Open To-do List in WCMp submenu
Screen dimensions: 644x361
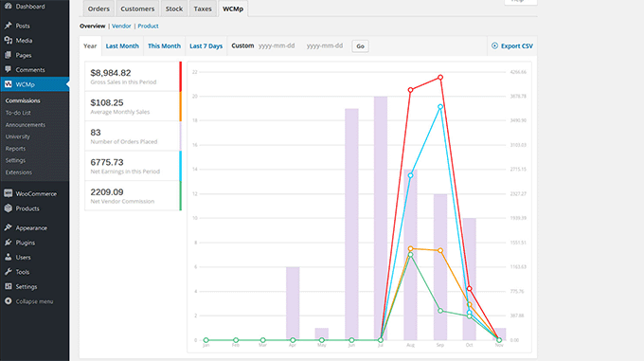tap(18, 113)
